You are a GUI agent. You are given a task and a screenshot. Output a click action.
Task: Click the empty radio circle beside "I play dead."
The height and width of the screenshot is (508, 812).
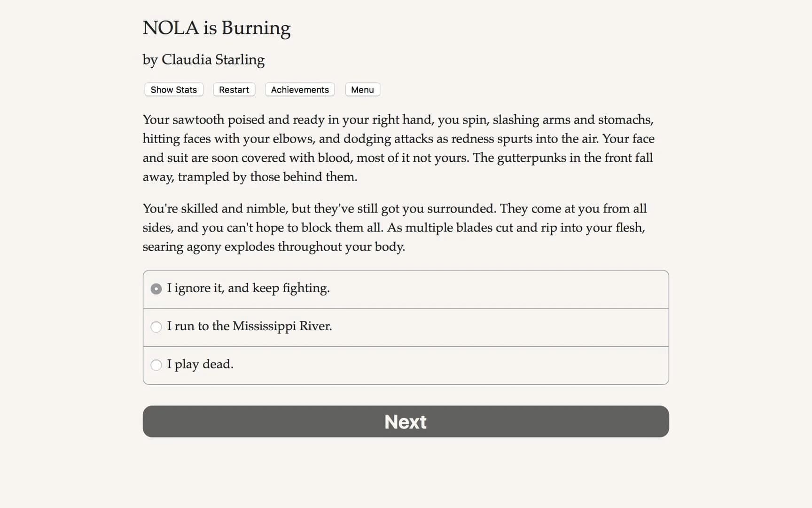[156, 365]
